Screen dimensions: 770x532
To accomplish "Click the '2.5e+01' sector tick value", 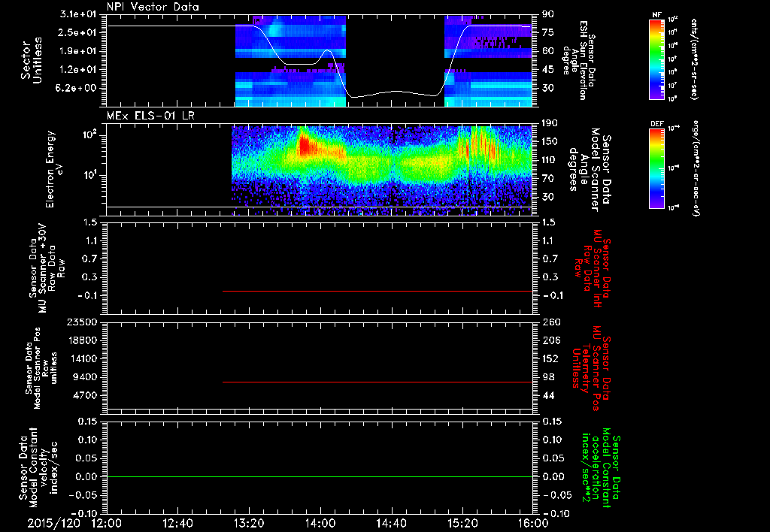I will [x=78, y=32].
